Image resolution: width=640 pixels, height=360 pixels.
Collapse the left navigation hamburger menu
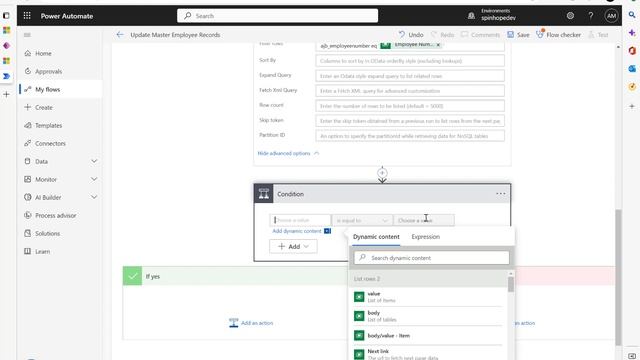(27, 35)
